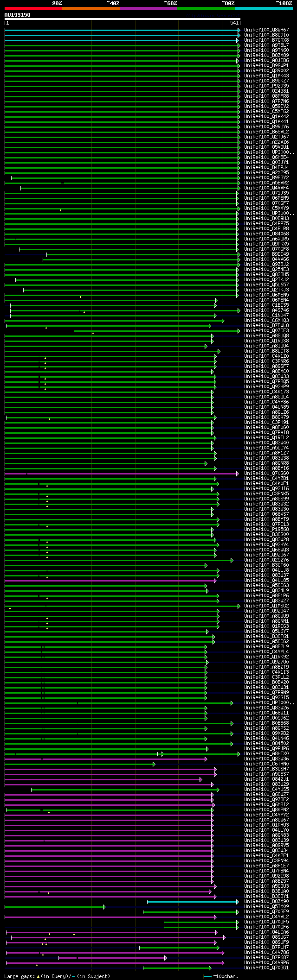Open hit UniRef100_C6XHQ3
The height and width of the screenshot is (980, 297).
pyautogui.click(x=266, y=320)
